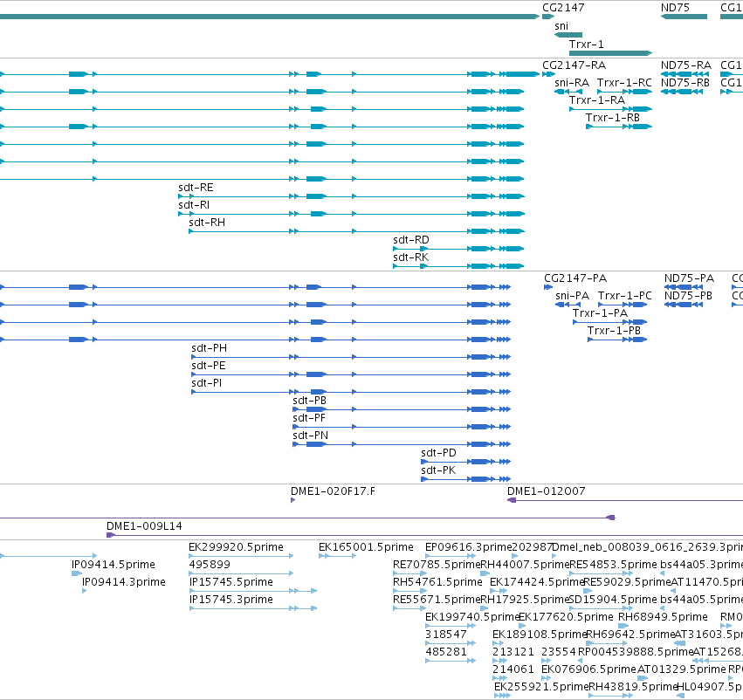Open the sdt-RH transcript label
The height and width of the screenshot is (700, 743).
tap(207, 222)
